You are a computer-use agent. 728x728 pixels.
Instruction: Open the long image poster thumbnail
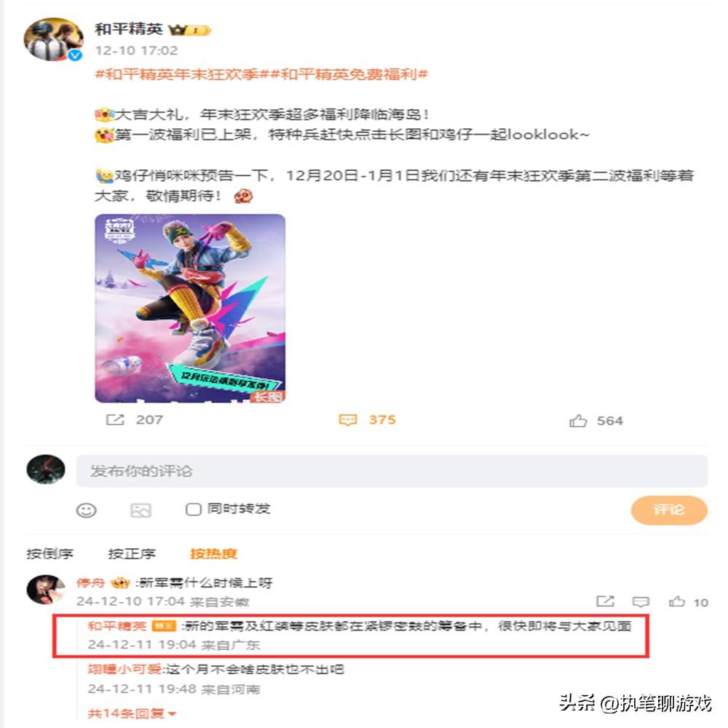click(x=190, y=308)
